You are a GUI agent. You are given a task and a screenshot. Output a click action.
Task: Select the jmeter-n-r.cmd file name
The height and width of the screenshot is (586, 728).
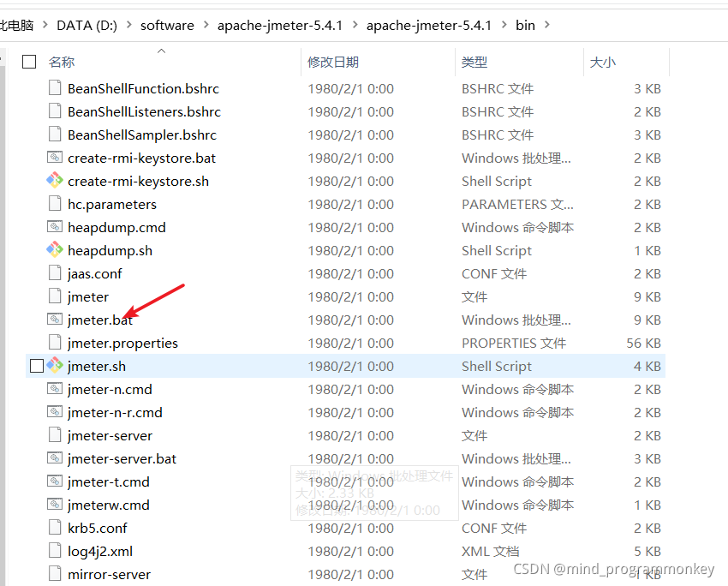click(x=115, y=412)
